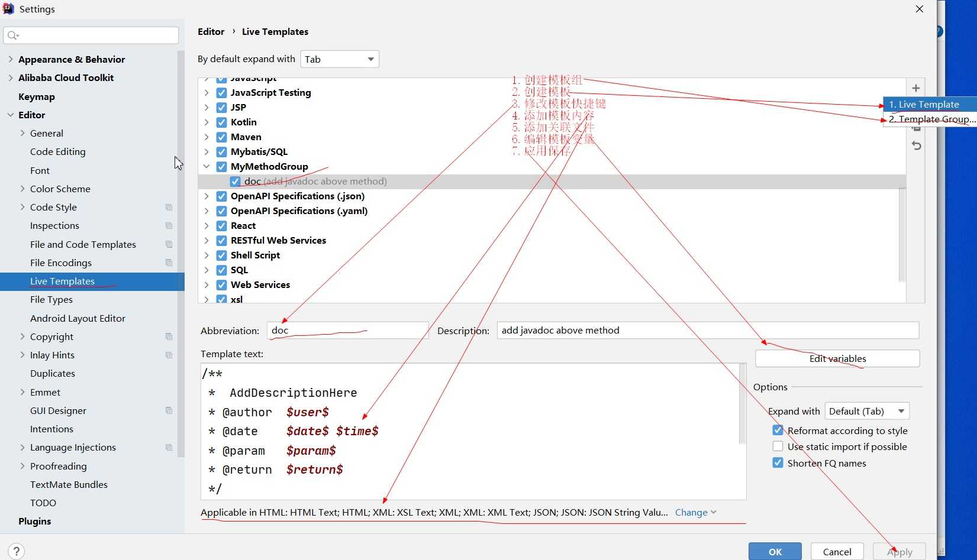Viewport: 977px width, 560px height.
Task: Click project-level icon beside Inlay Hints
Action: tap(169, 355)
